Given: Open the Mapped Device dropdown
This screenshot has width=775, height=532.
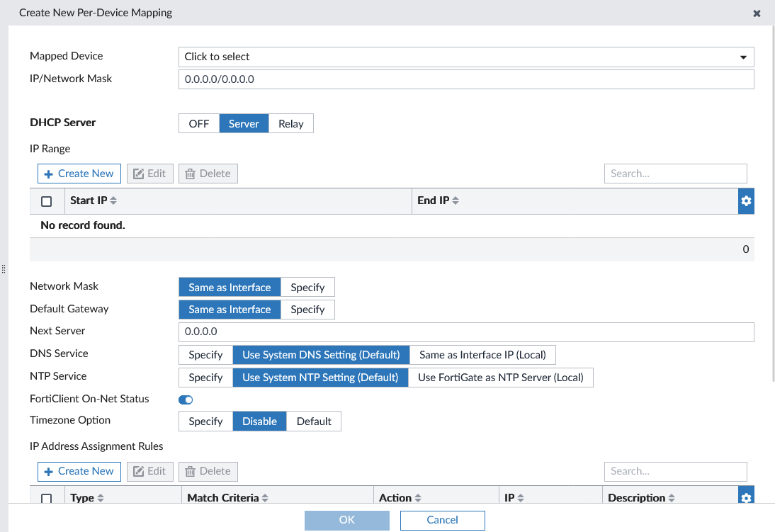Looking at the screenshot, I should point(465,57).
